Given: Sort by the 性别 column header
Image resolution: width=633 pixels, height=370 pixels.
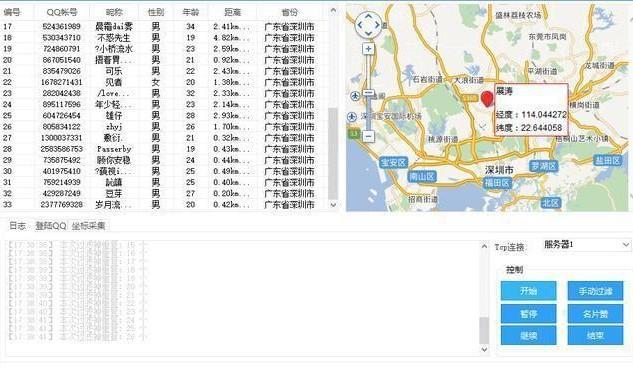Looking at the screenshot, I should pyautogui.click(x=156, y=12).
